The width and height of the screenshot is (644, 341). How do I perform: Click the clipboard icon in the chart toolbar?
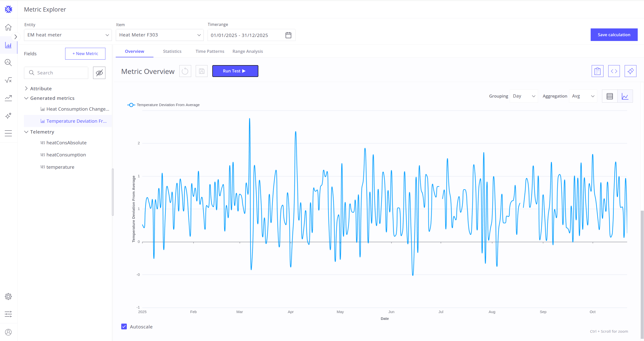597,71
